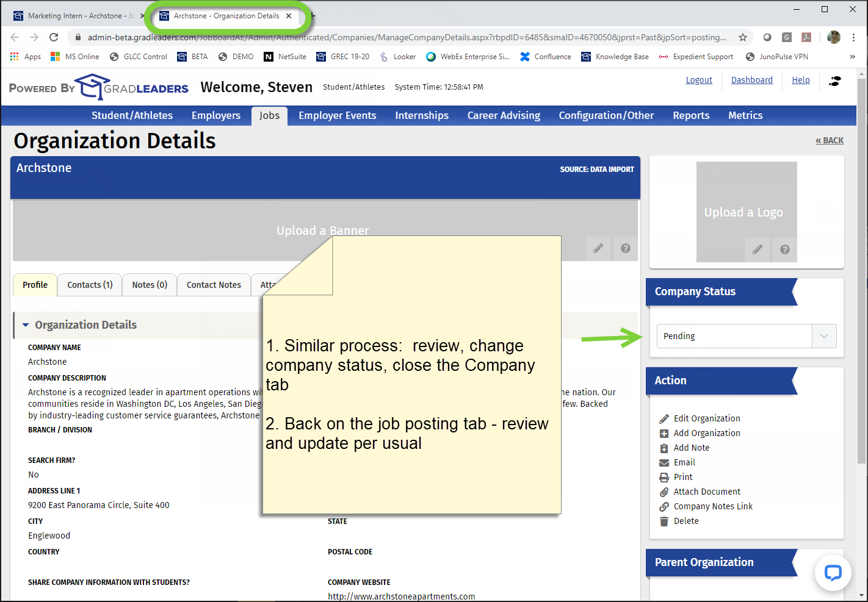Edit the logo with pencil icon
Image resolution: width=868 pixels, height=602 pixels.
(758, 249)
